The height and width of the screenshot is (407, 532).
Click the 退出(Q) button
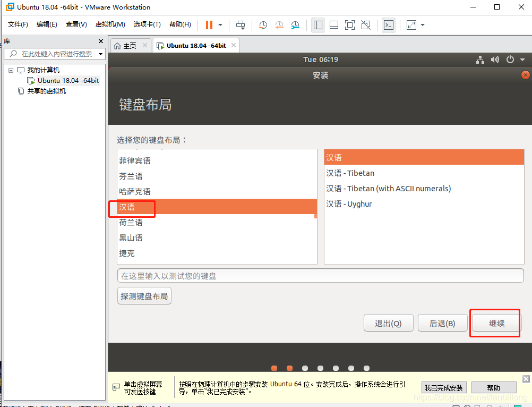click(x=389, y=323)
